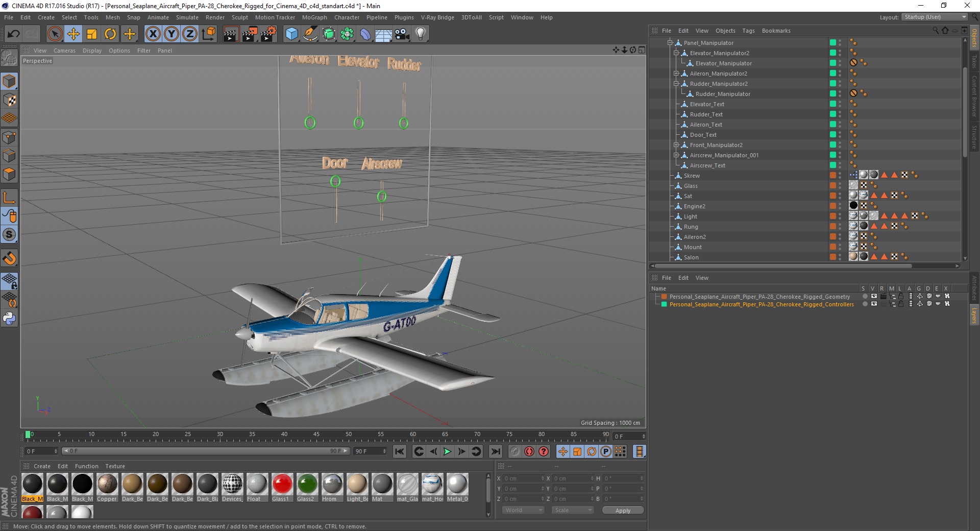Toggle visibility dots for Glass object
Viewport: 980px width, 531px height.
[840, 186]
